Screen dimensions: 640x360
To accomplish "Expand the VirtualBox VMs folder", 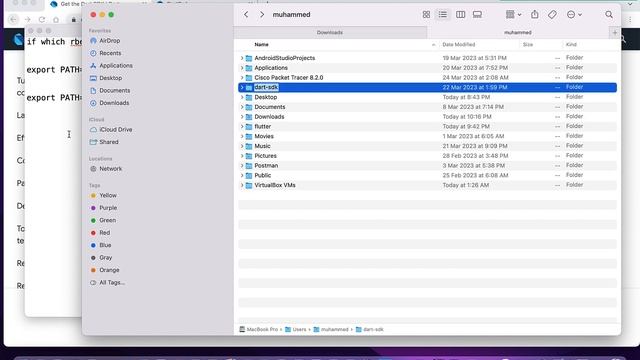I will click(242, 185).
